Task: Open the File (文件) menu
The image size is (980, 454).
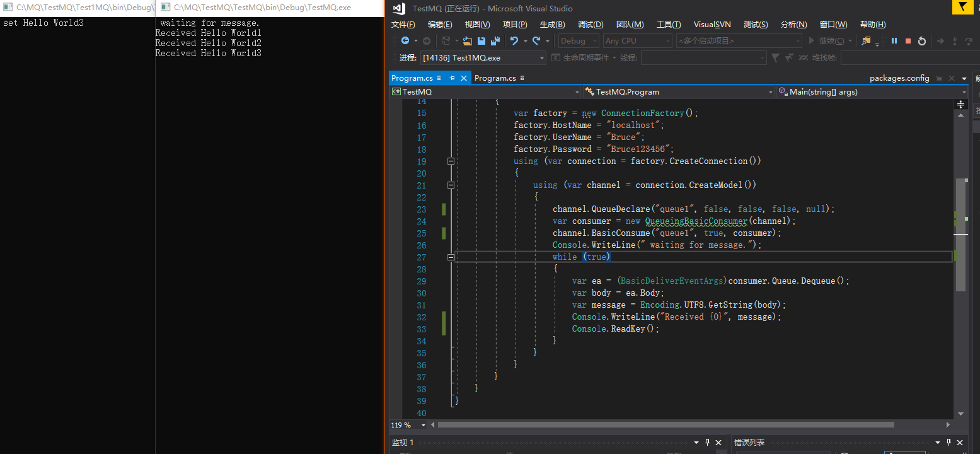Action: click(403, 25)
